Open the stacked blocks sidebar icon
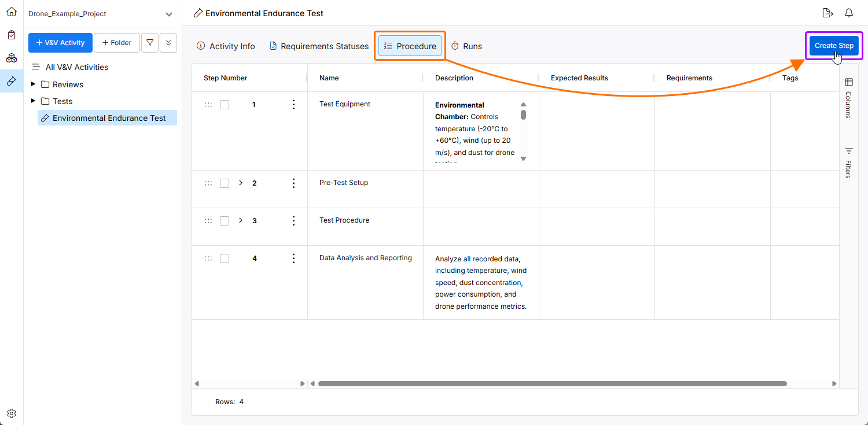 [12, 58]
